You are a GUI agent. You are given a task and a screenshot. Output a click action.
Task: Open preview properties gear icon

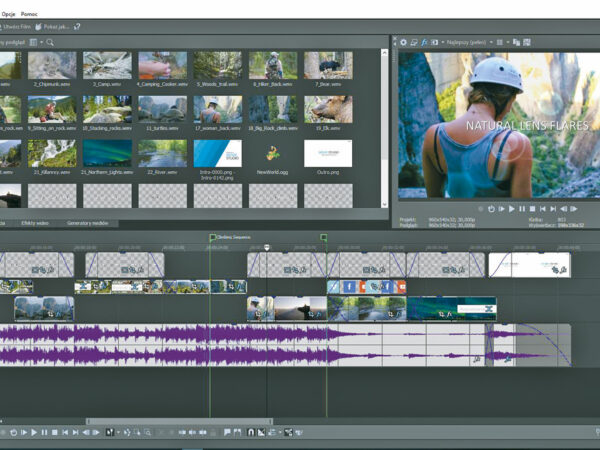tap(403, 43)
